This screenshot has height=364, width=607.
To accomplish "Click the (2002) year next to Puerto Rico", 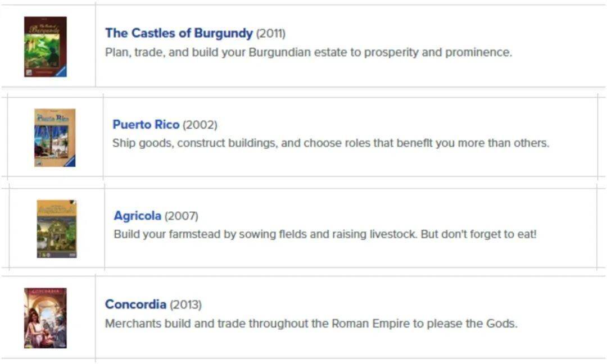I will click(200, 125).
